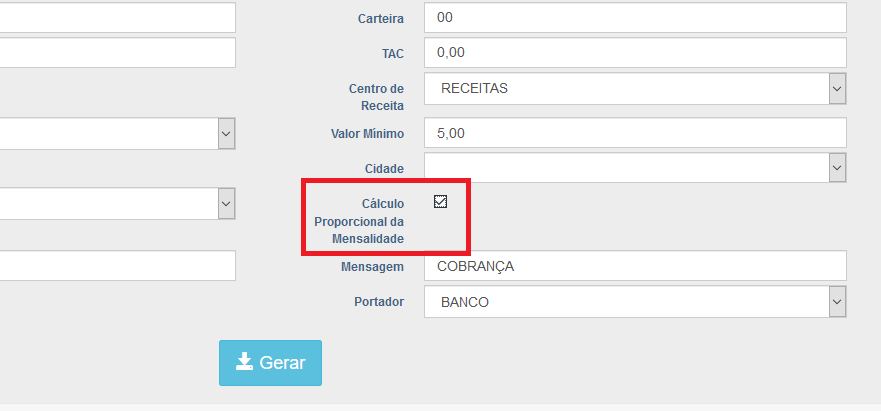Click the empty field left of Mensagem
Viewport: 881px width, 411px height.
pos(117,266)
